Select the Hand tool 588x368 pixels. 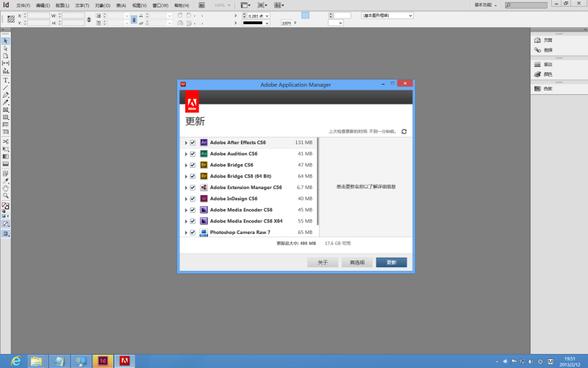[x=6, y=188]
